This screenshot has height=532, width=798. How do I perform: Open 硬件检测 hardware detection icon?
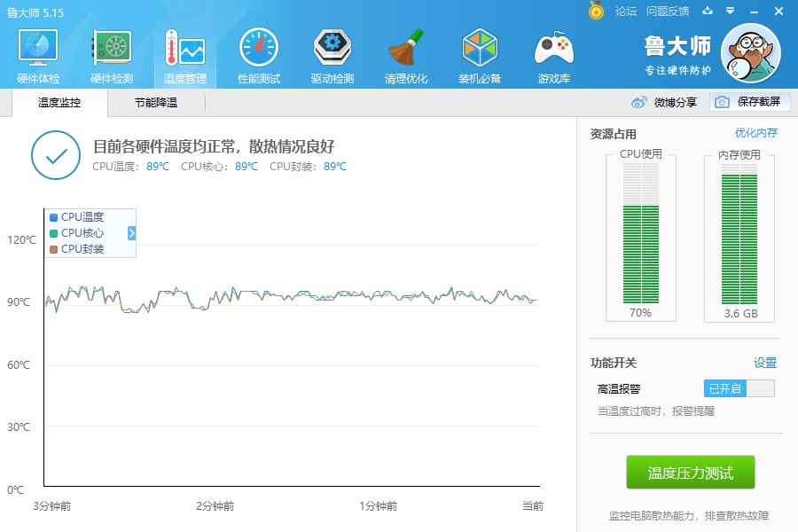pos(112,47)
